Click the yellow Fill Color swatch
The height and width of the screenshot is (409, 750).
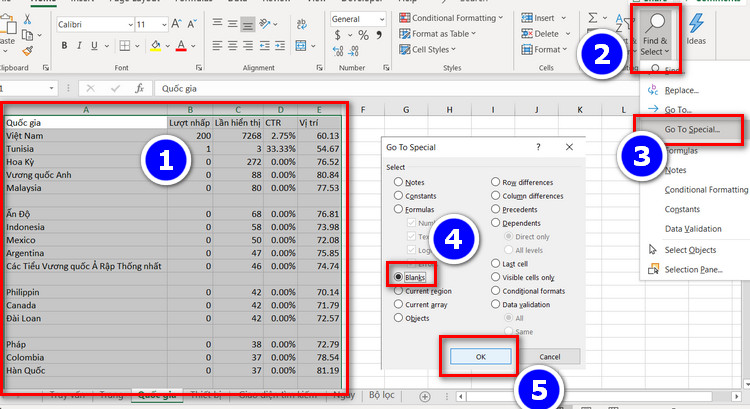tap(155, 46)
